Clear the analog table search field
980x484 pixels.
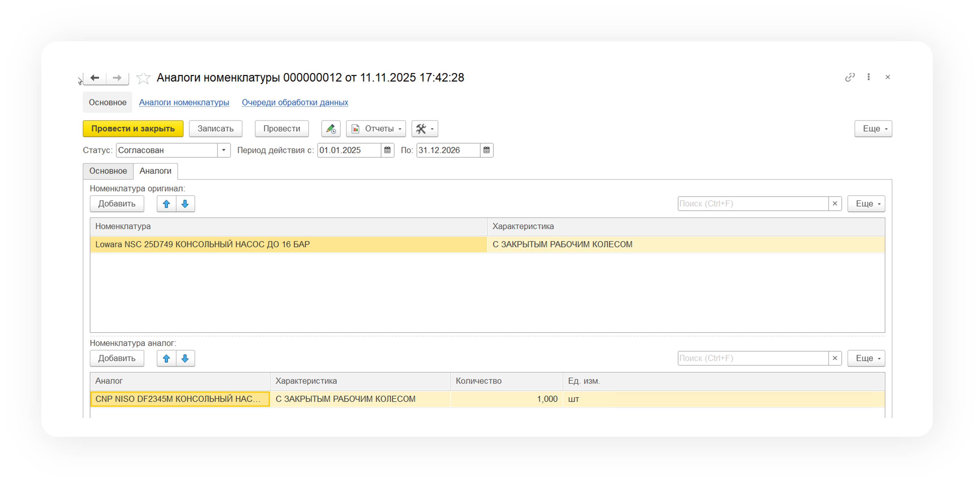point(835,358)
